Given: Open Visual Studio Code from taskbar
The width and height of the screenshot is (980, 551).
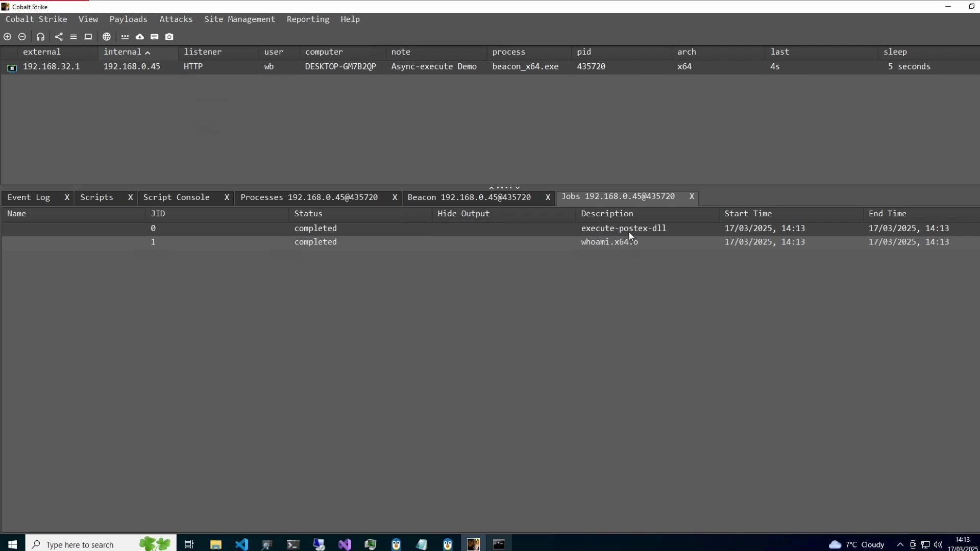Looking at the screenshot, I should (x=241, y=544).
